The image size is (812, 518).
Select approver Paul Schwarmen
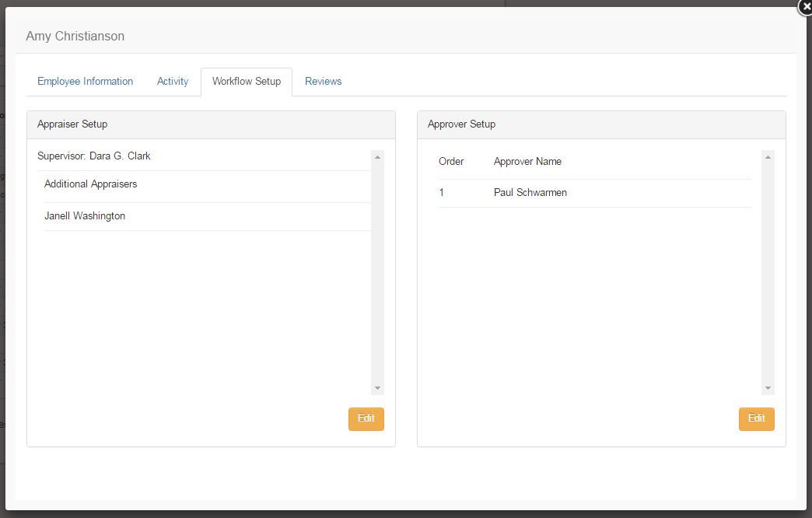(x=530, y=193)
